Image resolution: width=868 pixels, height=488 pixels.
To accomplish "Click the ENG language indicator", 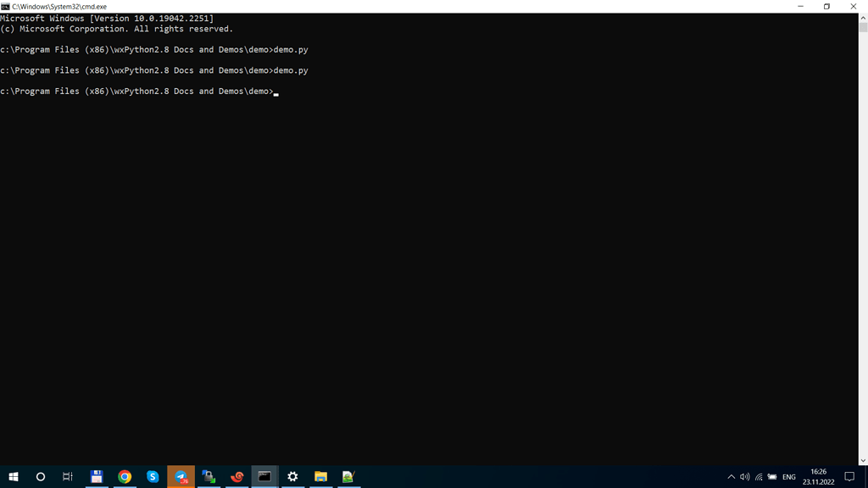I will tap(788, 477).
